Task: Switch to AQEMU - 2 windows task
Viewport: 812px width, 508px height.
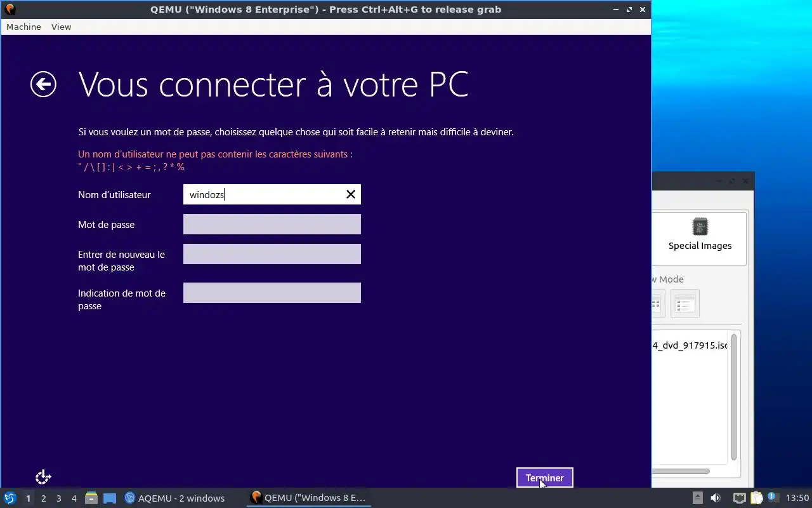Action: click(174, 498)
